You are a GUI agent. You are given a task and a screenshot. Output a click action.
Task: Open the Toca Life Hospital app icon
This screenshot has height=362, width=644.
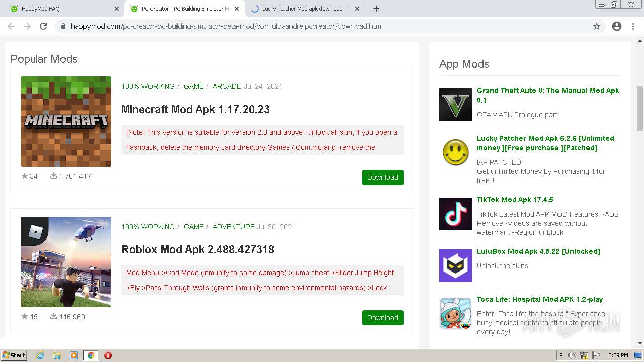(x=455, y=313)
